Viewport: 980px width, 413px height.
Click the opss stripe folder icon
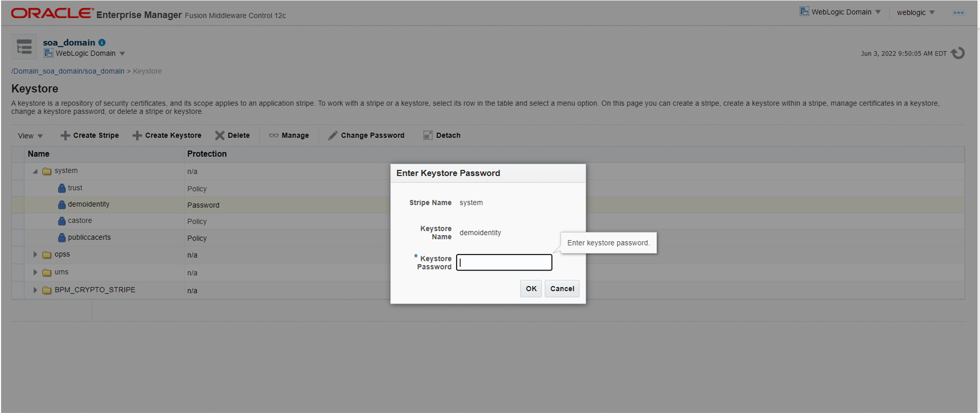click(x=47, y=255)
